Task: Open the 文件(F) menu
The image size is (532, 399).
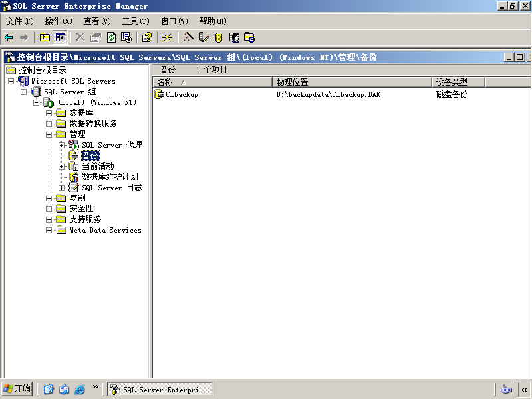Action: tap(20, 21)
